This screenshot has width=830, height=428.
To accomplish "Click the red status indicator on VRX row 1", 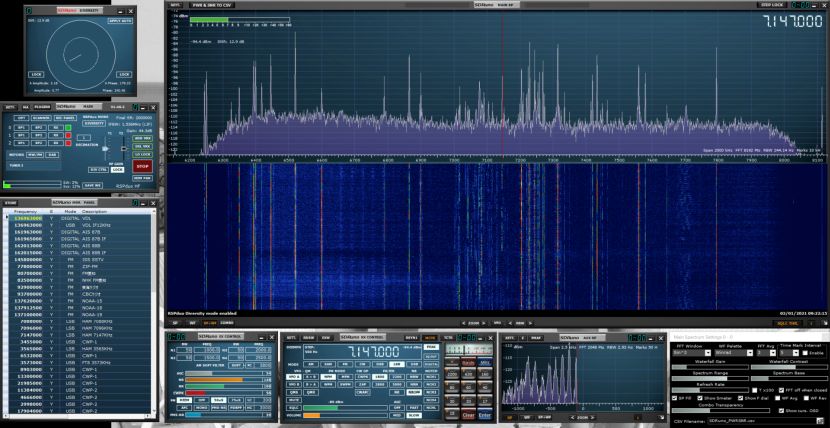I will pyautogui.click(x=68, y=135).
